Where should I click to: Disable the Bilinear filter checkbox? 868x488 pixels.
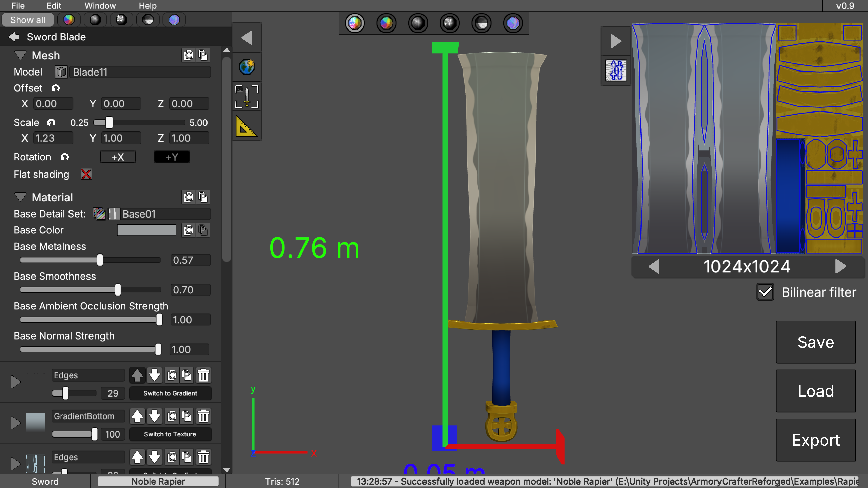coord(765,292)
